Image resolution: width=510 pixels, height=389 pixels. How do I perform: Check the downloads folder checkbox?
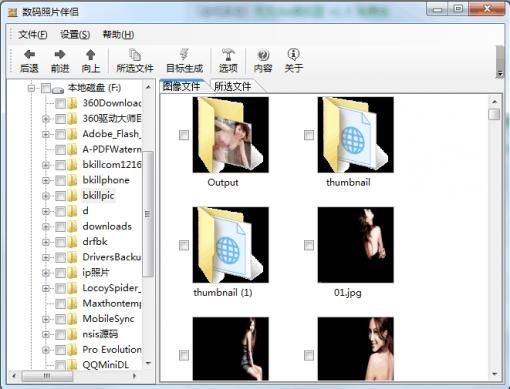[x=60, y=227]
